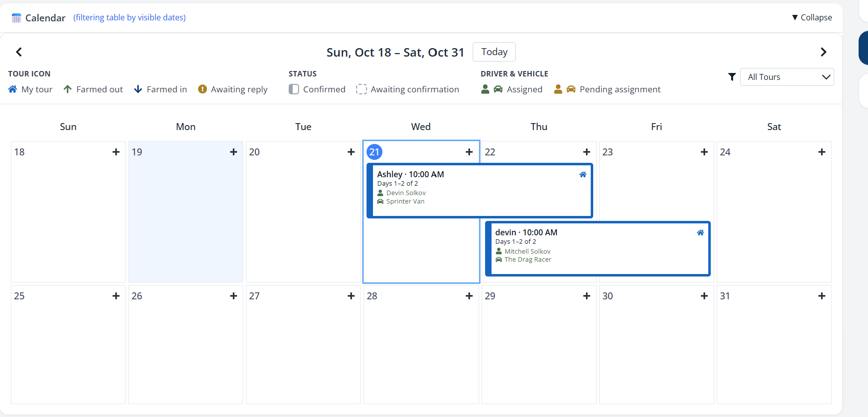The height and width of the screenshot is (417, 868).
Task: Add a tour on Saturday the 24th
Action: click(x=822, y=152)
